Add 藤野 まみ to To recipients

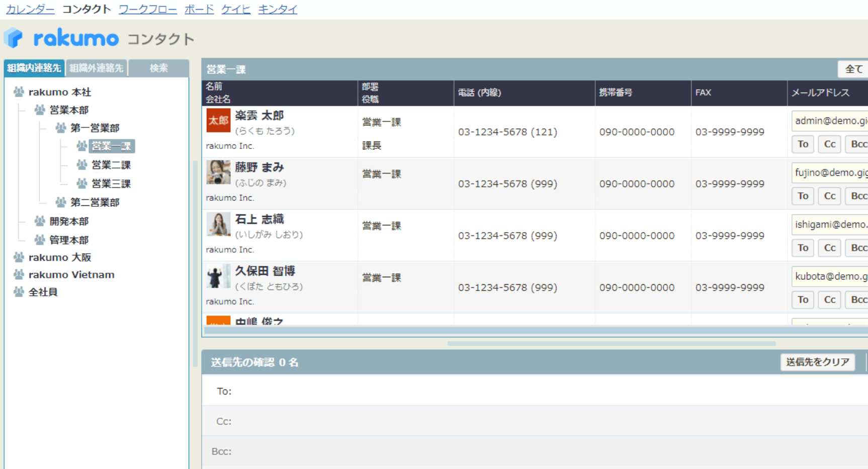(803, 196)
